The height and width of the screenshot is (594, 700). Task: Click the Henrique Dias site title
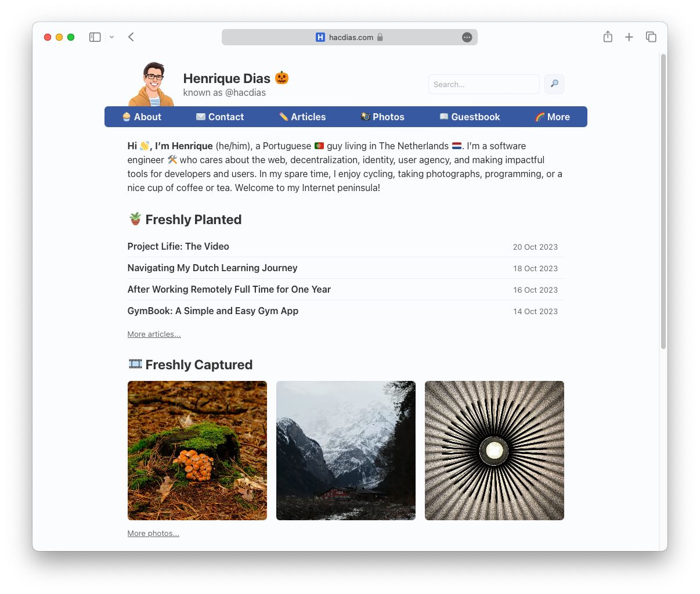click(x=226, y=78)
